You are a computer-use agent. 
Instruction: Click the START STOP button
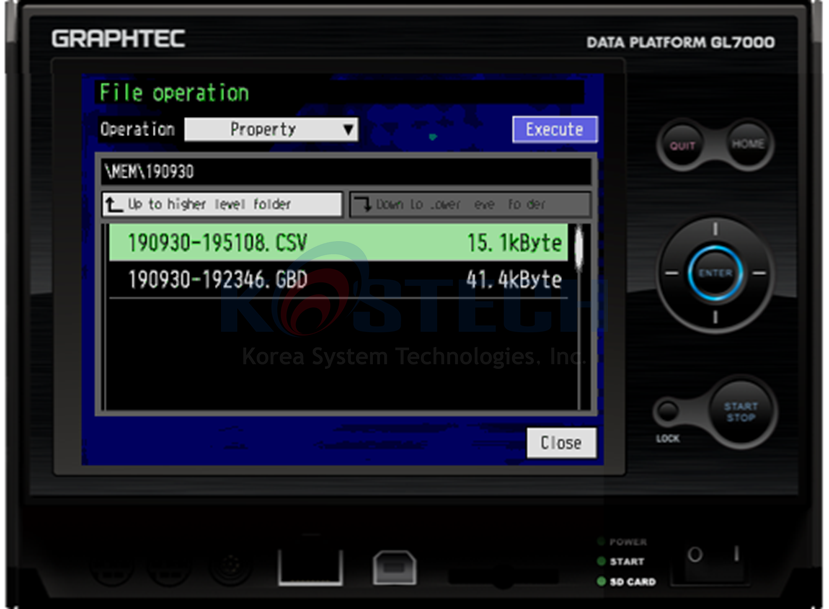(x=741, y=412)
